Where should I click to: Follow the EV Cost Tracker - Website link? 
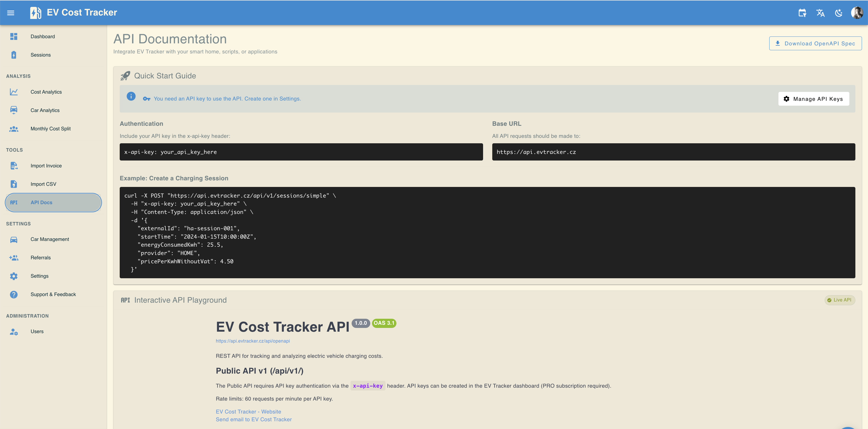tap(248, 411)
